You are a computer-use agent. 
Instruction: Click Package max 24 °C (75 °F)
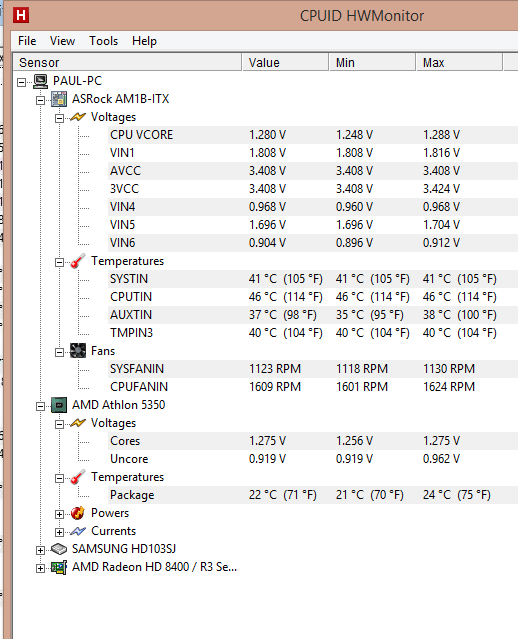pyautogui.click(x=456, y=495)
